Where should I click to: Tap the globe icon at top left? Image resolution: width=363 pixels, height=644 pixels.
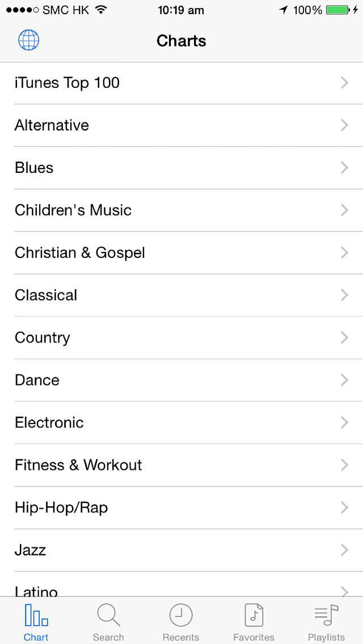28,40
